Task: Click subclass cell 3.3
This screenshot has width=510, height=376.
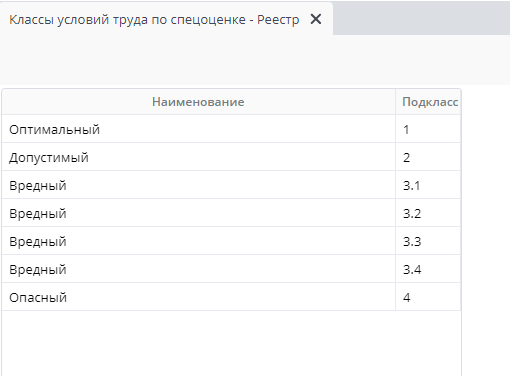Action: coord(428,241)
